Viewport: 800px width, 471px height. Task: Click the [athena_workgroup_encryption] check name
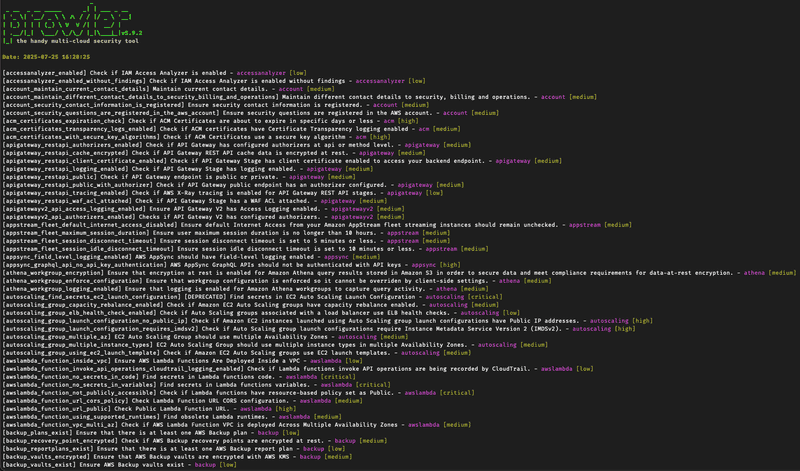pos(53,273)
